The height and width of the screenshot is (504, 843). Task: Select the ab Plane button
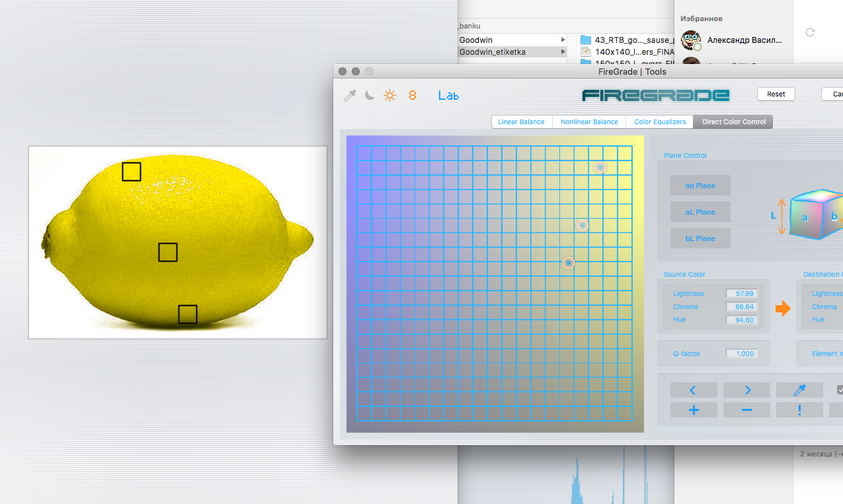[x=700, y=186]
